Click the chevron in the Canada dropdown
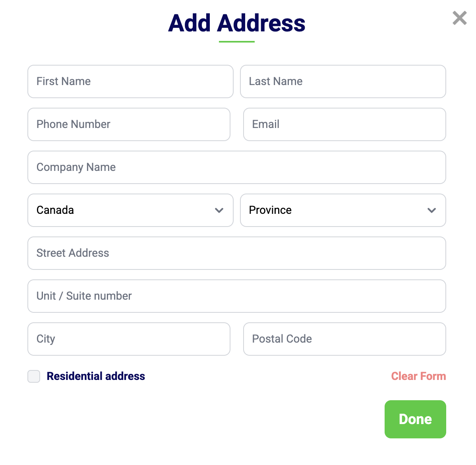The width and height of the screenshot is (476, 465). point(219,210)
